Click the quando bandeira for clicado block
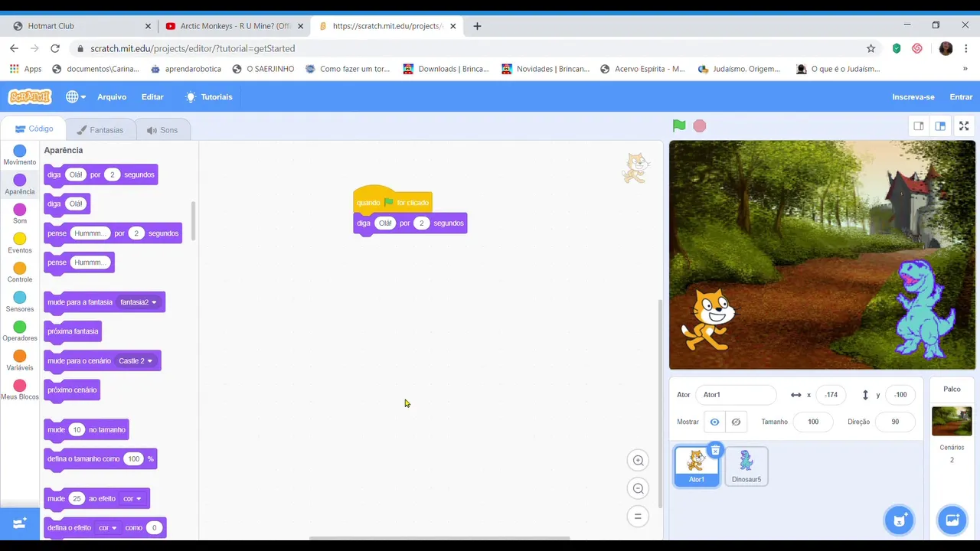Viewport: 980px width, 551px height. point(393,201)
